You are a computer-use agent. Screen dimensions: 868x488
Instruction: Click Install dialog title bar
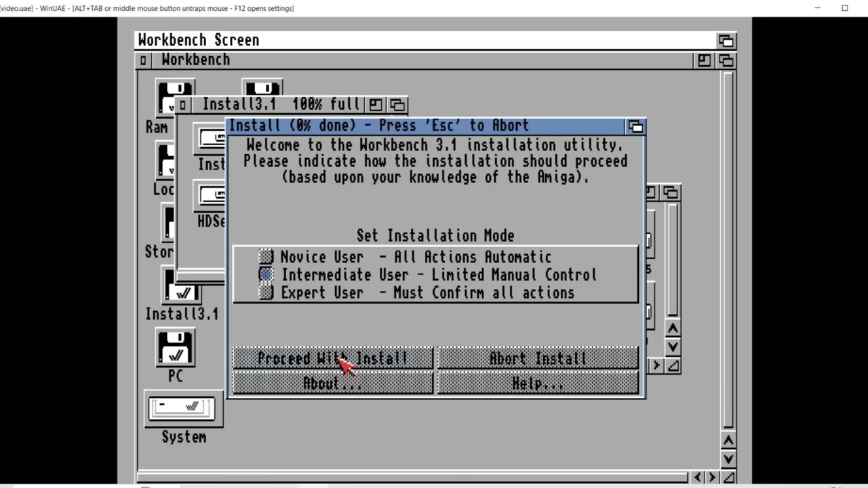(426, 126)
